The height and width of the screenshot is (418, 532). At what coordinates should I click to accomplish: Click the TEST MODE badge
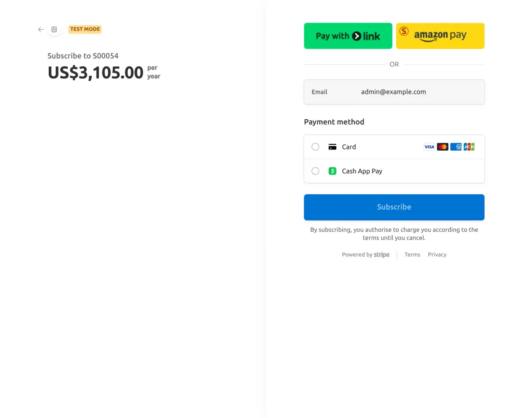[85, 29]
